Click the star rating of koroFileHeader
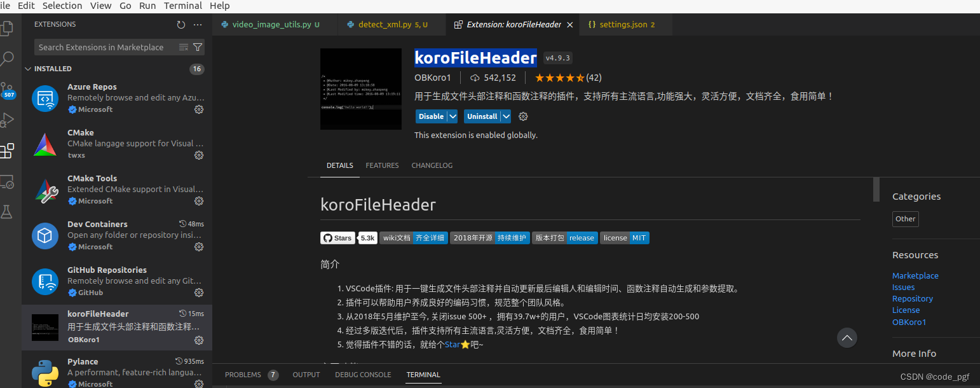Viewport: 980px width, 388px height. click(559, 78)
